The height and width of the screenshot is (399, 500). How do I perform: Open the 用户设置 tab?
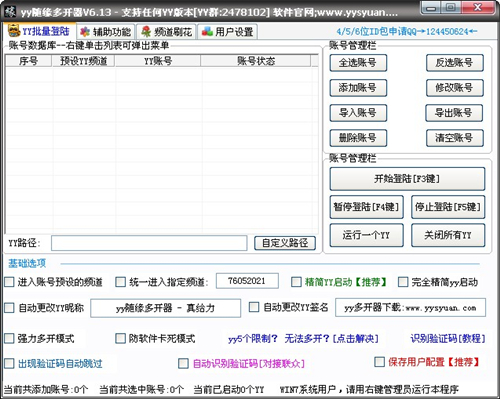click(227, 32)
